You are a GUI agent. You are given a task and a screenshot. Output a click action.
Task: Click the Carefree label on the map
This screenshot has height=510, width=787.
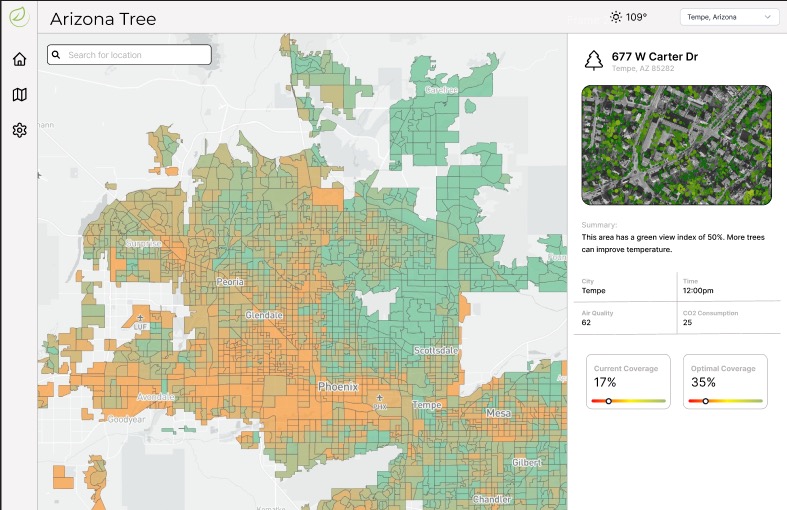tap(441, 89)
